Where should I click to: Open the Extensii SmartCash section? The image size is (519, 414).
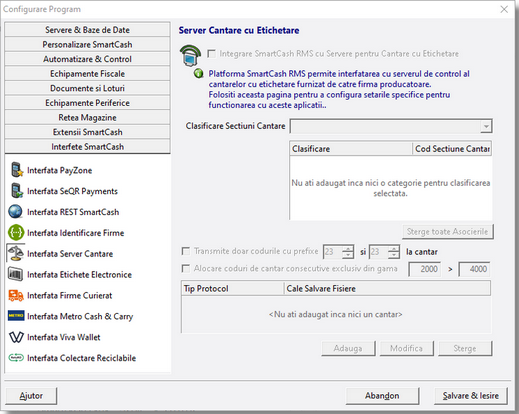click(87, 132)
